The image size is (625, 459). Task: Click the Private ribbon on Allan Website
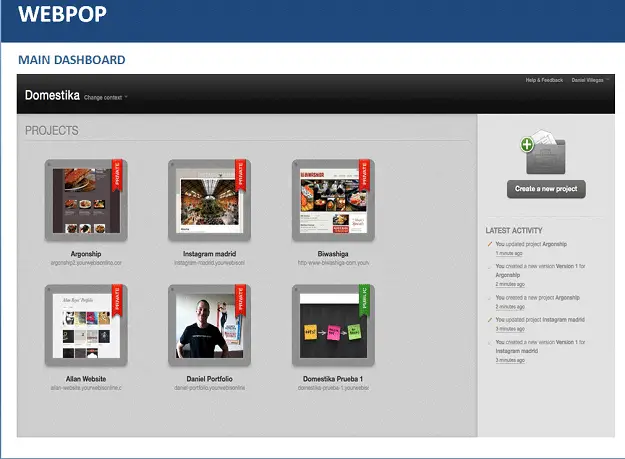click(117, 300)
